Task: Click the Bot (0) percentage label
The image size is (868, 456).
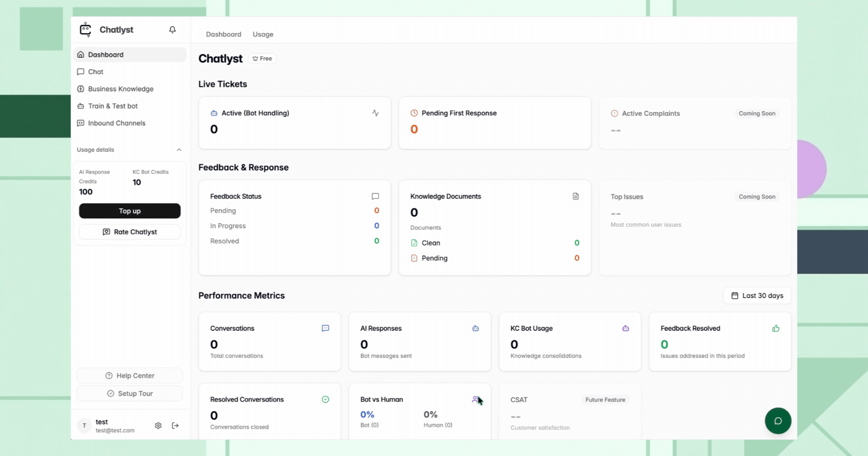Action: coord(369,425)
